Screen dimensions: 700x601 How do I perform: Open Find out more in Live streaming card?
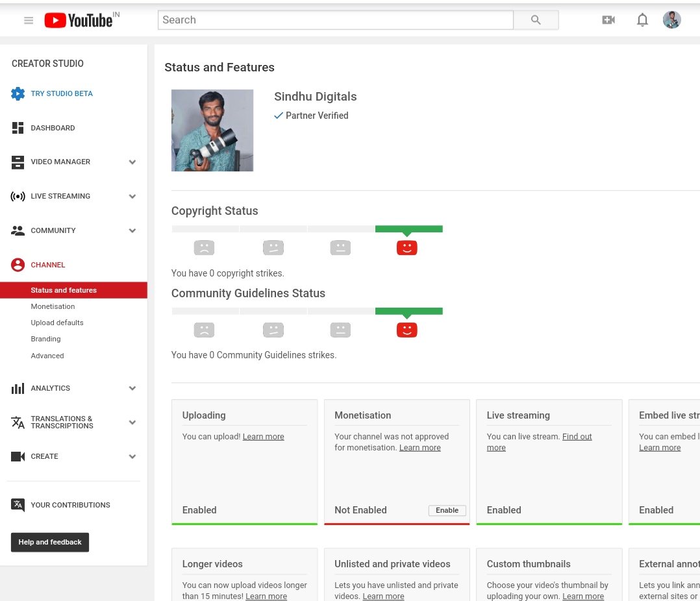[539, 442]
